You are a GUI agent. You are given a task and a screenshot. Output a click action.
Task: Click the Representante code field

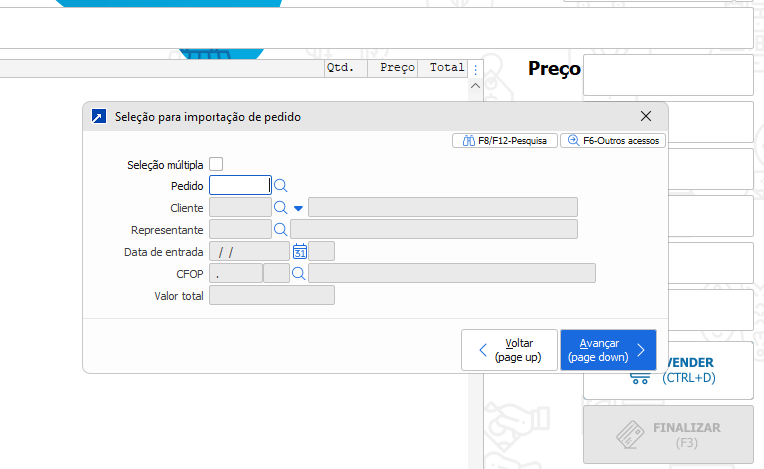point(240,229)
